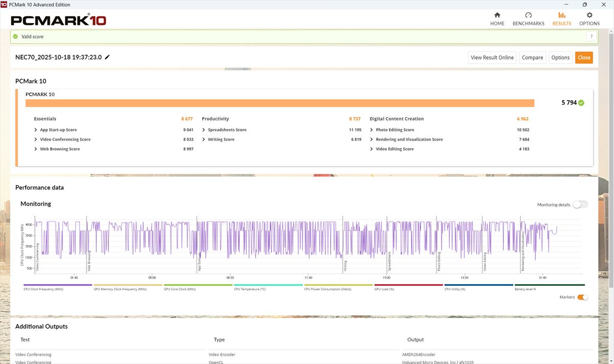The image size is (614, 364).
Task: Disable the Markers toggle
Action: [582, 297]
